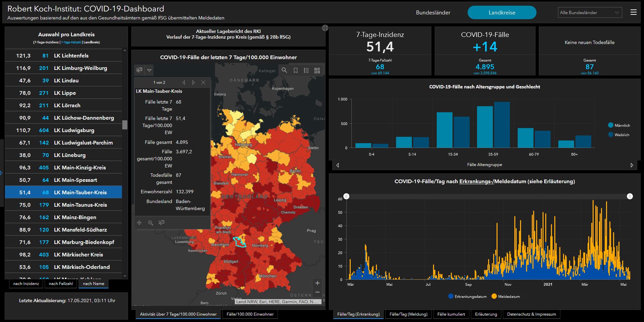
Task: Show next age group chart page
Action: (x=632, y=165)
